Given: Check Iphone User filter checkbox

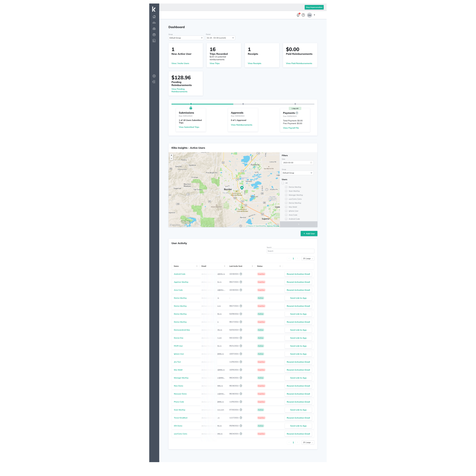Looking at the screenshot, I should click(x=286, y=211).
